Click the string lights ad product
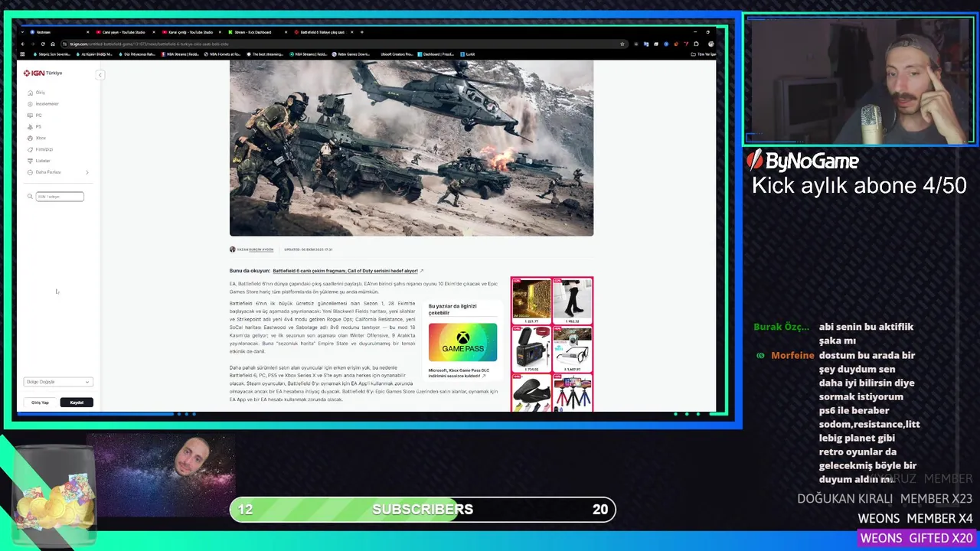This screenshot has height=551, width=980. [x=531, y=299]
